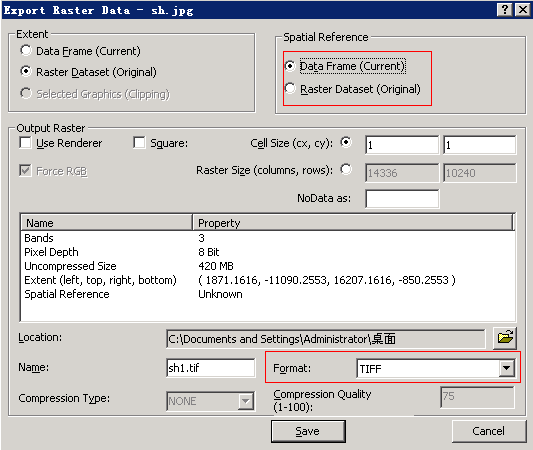533x450 pixels.
Task: Select the Raster Size radio button
Action: click(346, 169)
